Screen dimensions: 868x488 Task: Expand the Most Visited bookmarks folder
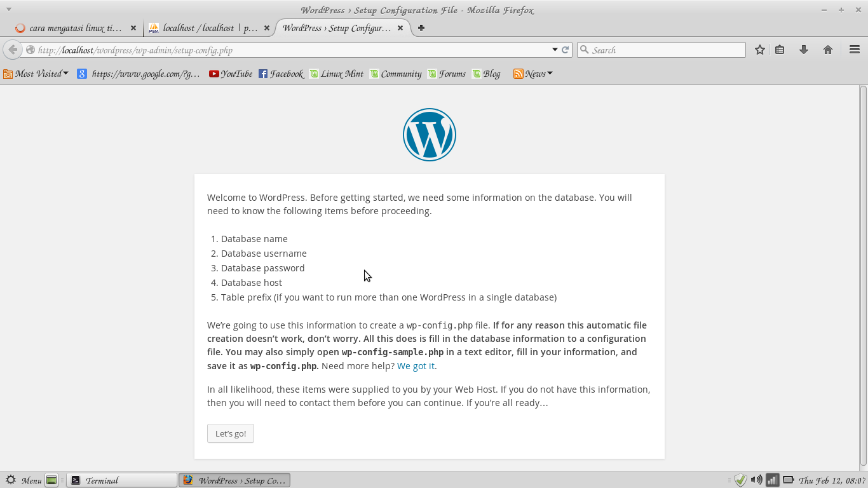(36, 74)
